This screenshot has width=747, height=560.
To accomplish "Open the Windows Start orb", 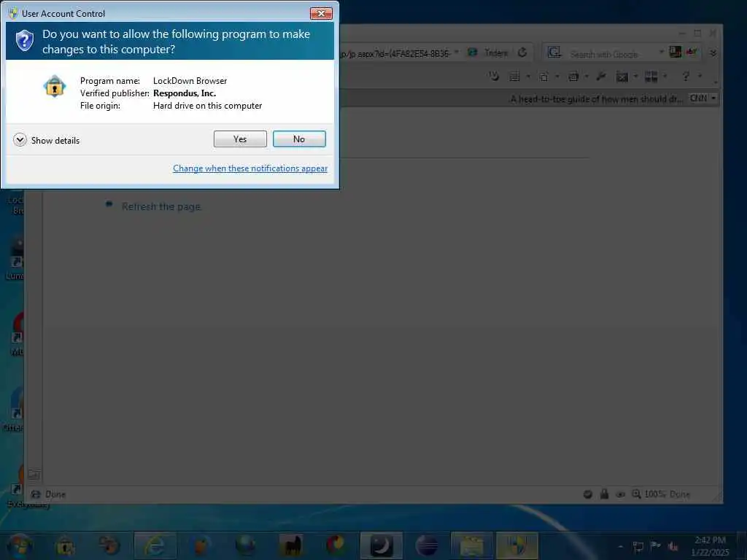I will [x=18, y=546].
